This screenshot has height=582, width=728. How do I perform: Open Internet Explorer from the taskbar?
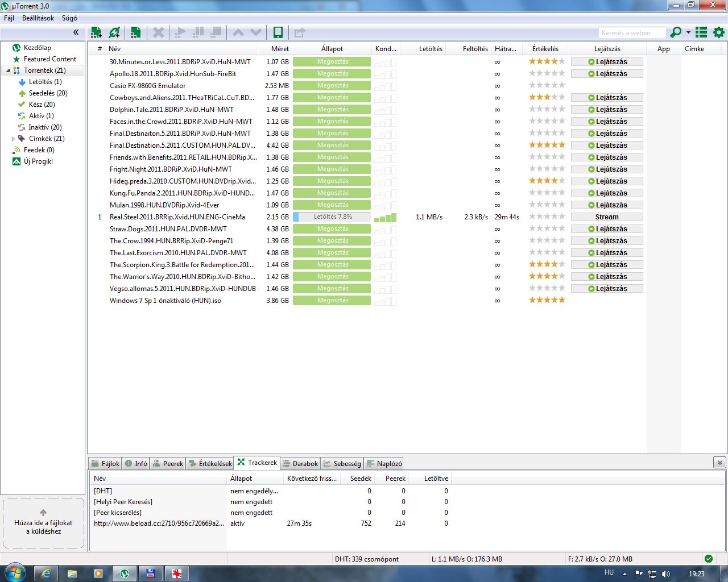[45, 573]
